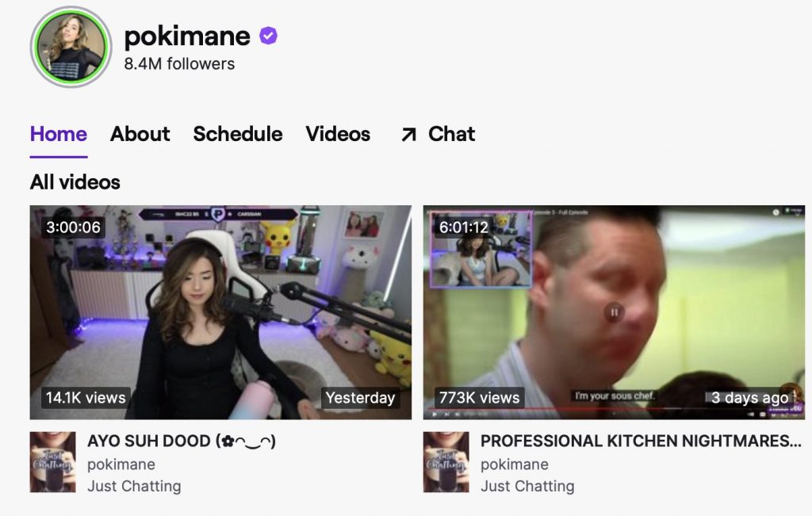Click the 14.1K views label
Screen dimensions: 812x516
86,397
